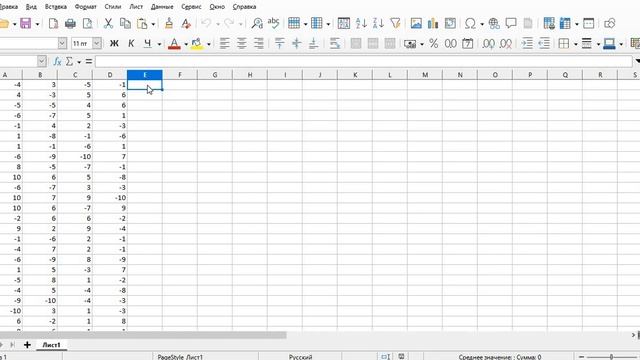
Task: Click the Copy icon
Action: pos(125,23)
